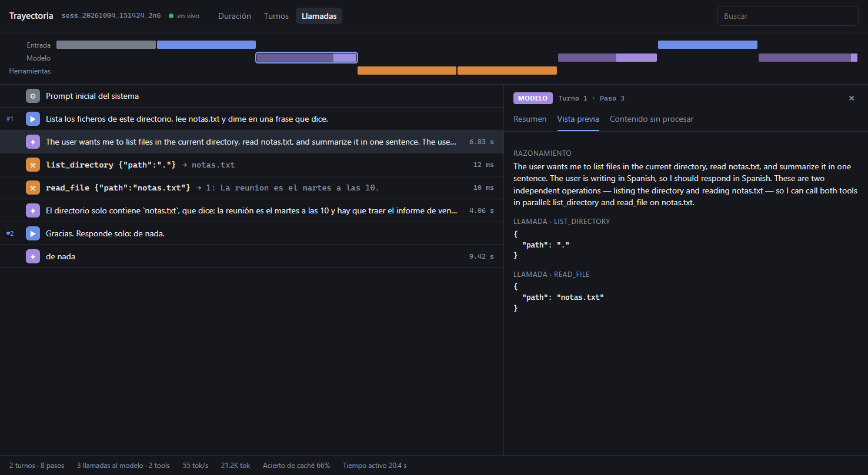This screenshot has height=475, width=868.
Task: Click the '6.83 s' duration value
Action: click(x=482, y=142)
